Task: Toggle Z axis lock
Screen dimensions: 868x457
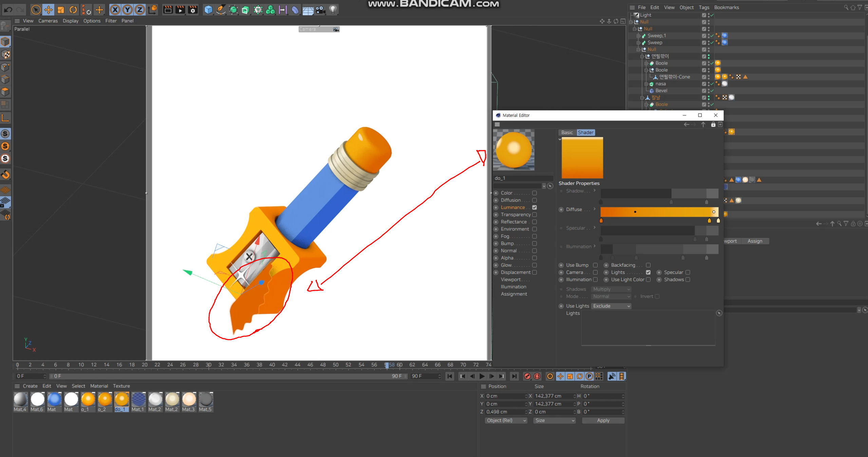Action: point(140,10)
